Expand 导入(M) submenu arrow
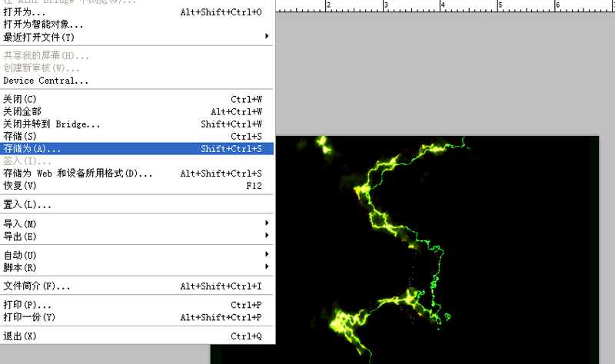The height and width of the screenshot is (364, 615). click(x=267, y=223)
